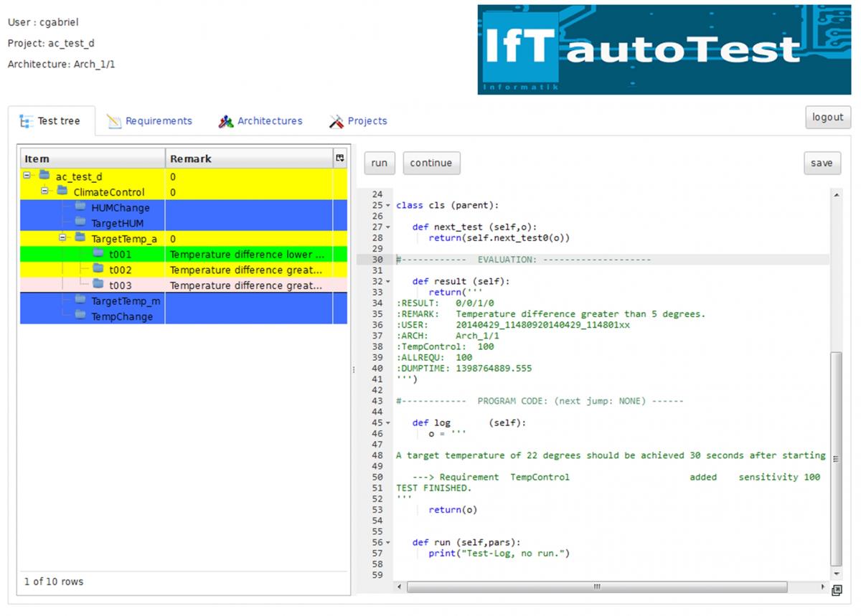Viewport: 861px width, 616px height.
Task: Fold the def result code block
Action: point(388,282)
